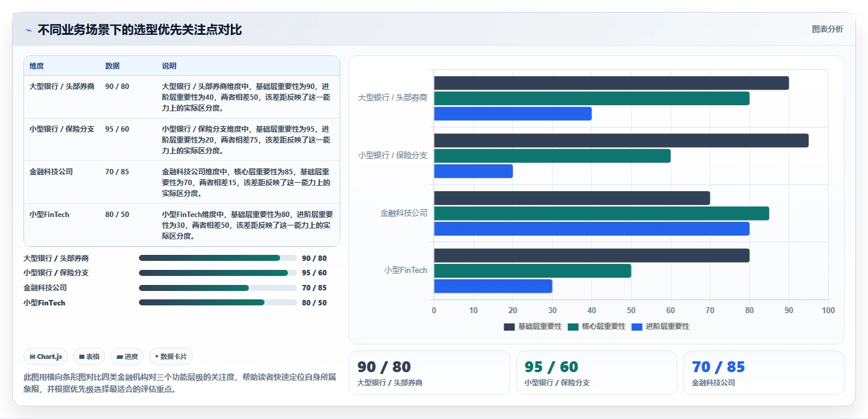Click 大型银行 dark 基础层 bar in chart
Image resolution: width=868 pixels, height=419 pixels.
[611, 83]
